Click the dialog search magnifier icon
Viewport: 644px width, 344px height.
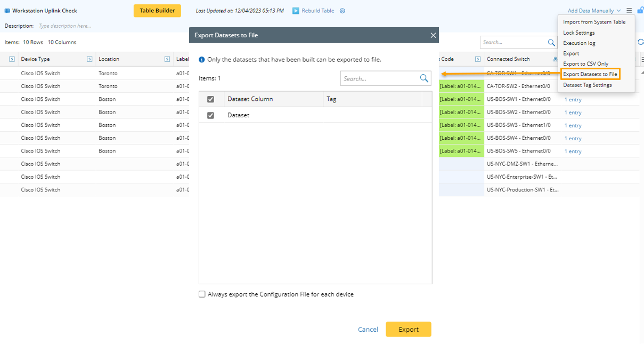(x=424, y=78)
